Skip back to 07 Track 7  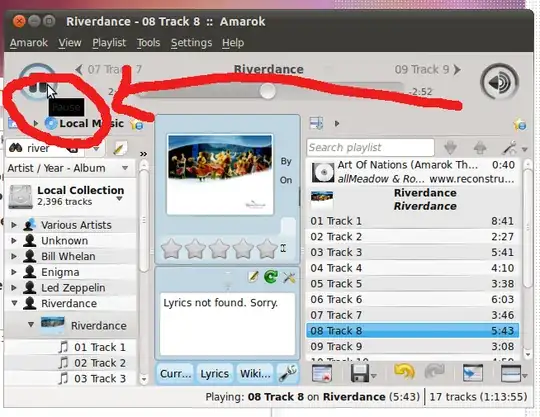coord(108,70)
